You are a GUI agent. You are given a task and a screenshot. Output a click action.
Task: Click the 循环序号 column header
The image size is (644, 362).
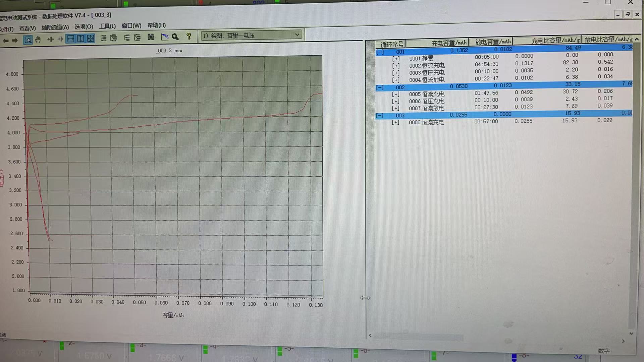391,44
